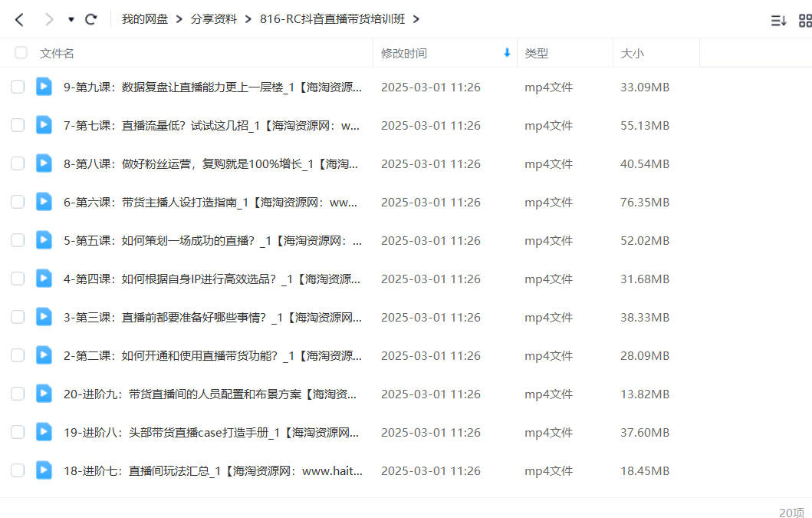812x518 pixels.
Task: Expand chevron after 816-RC抖音直播带货培训班
Action: click(x=416, y=19)
